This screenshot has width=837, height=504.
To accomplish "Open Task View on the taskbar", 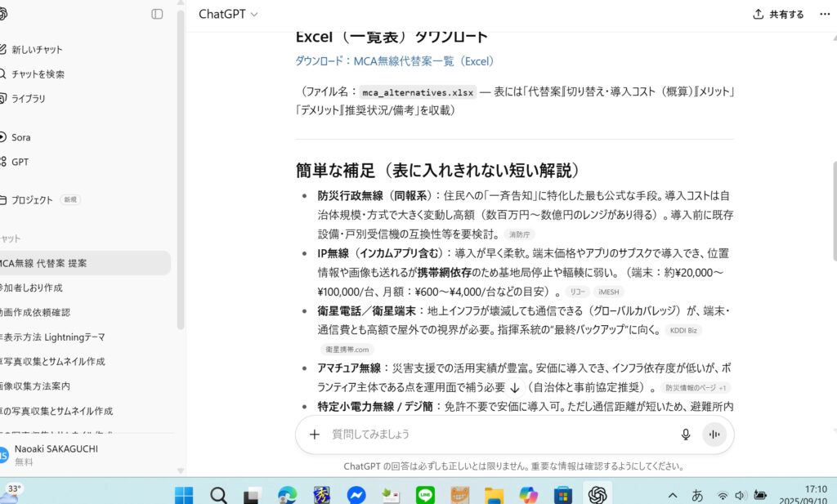I will (x=253, y=496).
